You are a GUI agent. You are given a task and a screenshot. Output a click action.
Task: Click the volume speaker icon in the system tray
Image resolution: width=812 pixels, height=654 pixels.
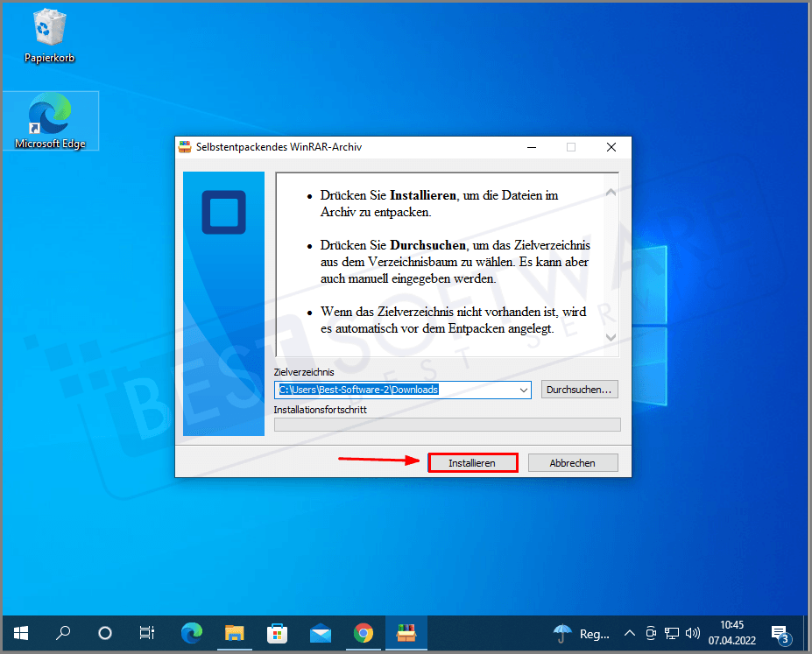click(692, 633)
